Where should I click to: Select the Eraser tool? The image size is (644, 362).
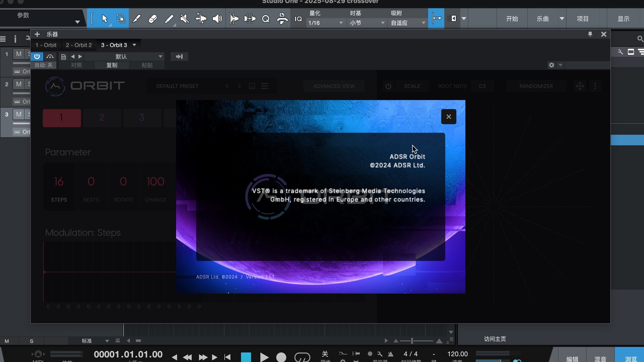tap(153, 19)
